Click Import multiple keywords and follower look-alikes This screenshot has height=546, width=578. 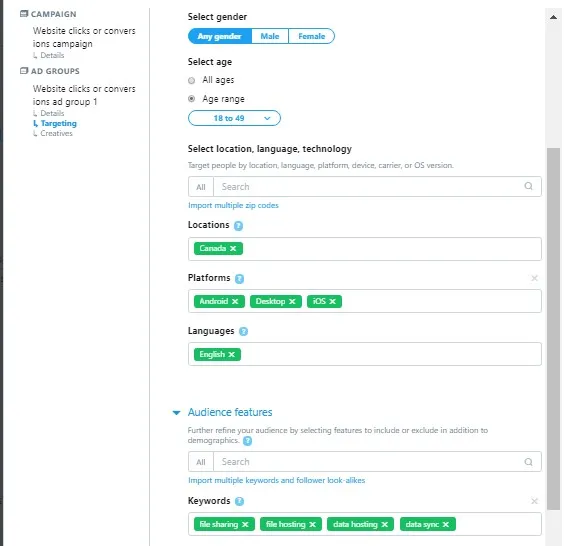click(276, 480)
